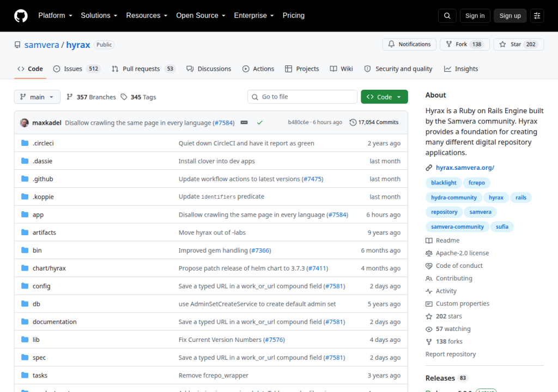The width and height of the screenshot is (558, 392).
Task: Open the Pricing page
Action: click(x=294, y=16)
